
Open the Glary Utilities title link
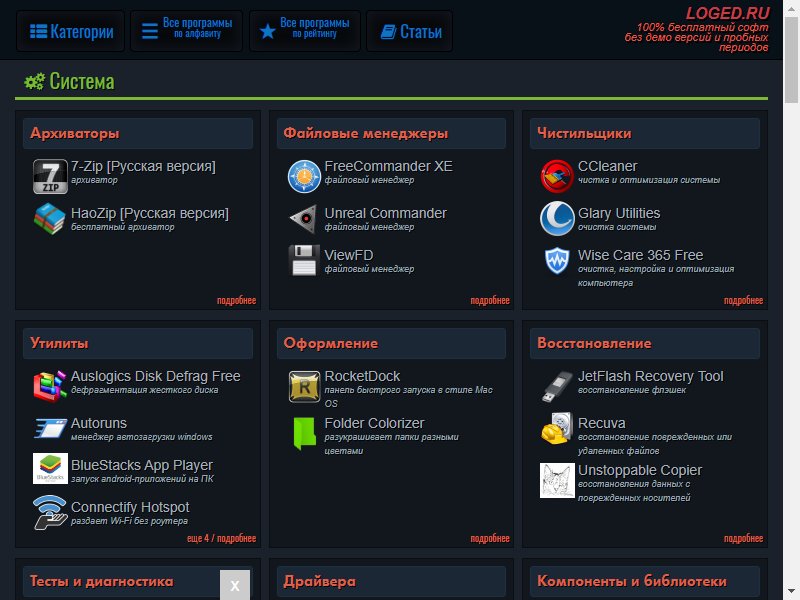coord(619,213)
